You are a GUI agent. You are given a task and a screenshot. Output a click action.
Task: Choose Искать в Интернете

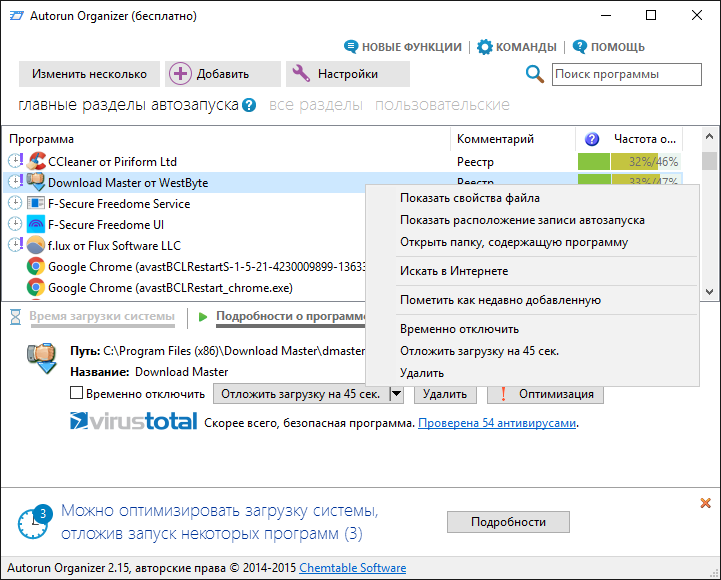(454, 271)
